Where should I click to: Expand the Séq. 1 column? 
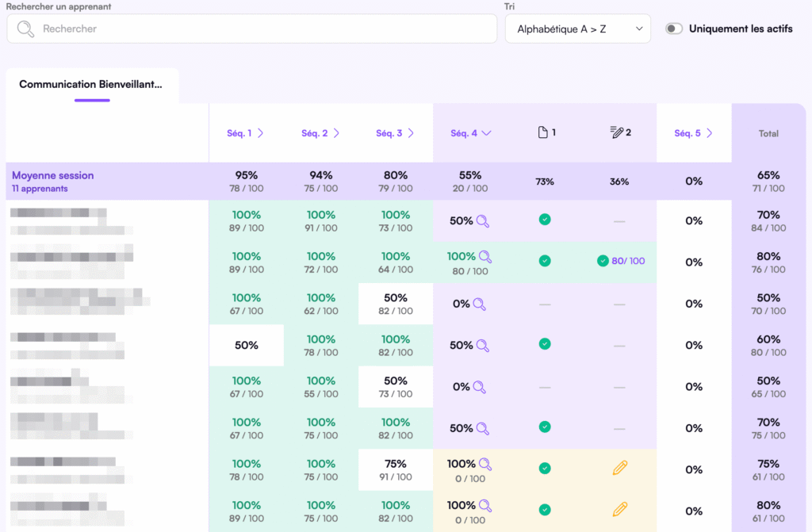[246, 133]
